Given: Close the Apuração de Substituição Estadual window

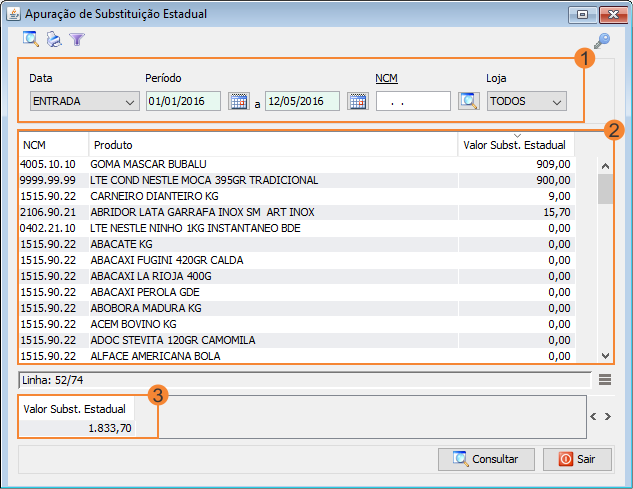Looking at the screenshot, I should 613,15.
